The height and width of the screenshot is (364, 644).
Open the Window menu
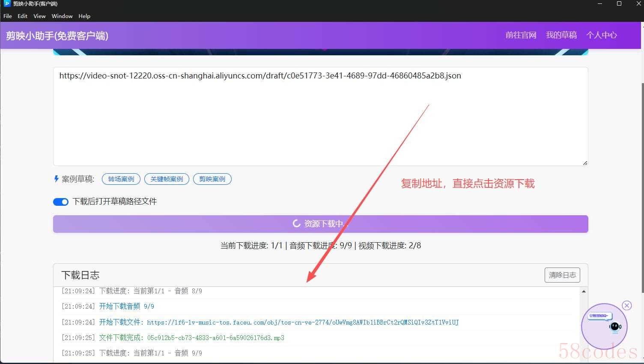(62, 16)
